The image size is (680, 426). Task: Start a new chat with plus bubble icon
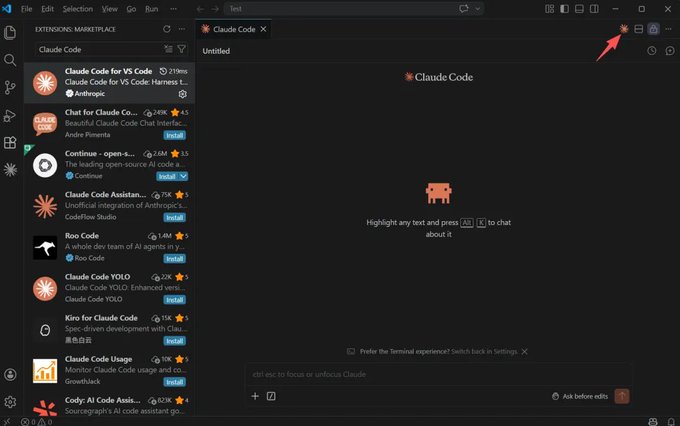pos(670,51)
